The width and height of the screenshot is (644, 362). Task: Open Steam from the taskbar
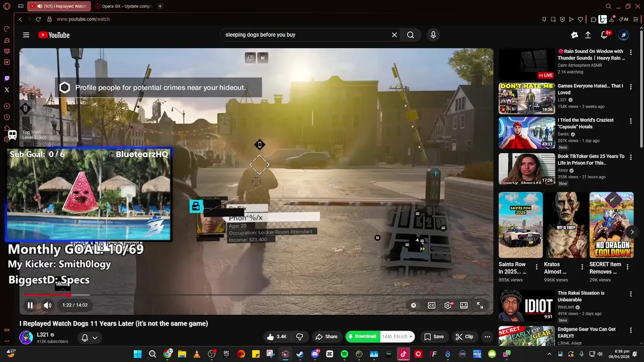(x=300, y=354)
